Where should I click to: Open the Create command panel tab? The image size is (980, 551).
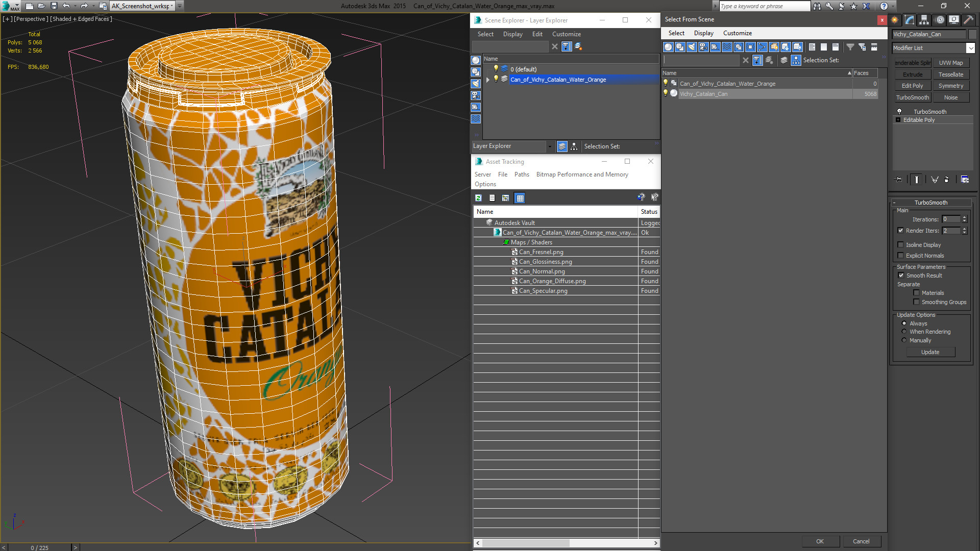tap(895, 20)
